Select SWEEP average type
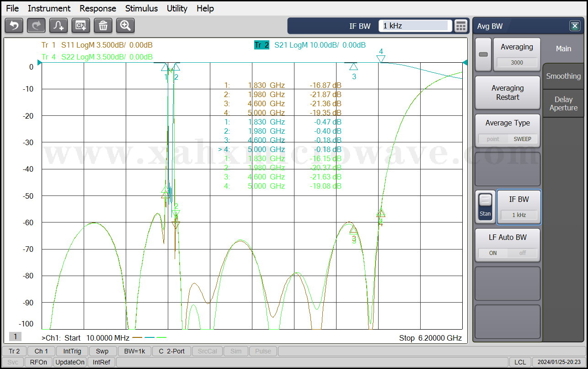 tap(523, 139)
